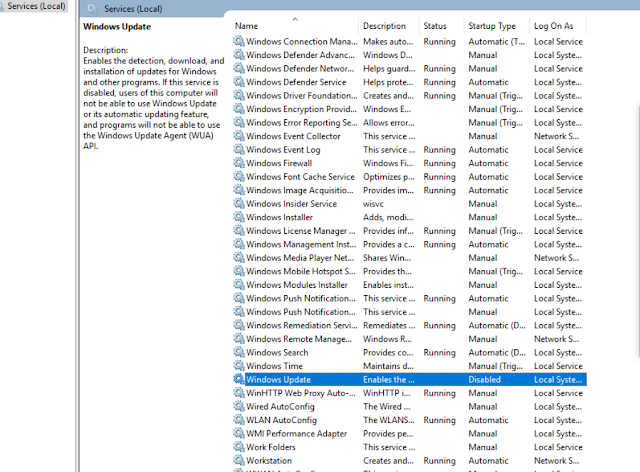Viewport: 640px width, 472px height.
Task: Click the gear icon beside Windows Insider Service
Action: click(239, 203)
